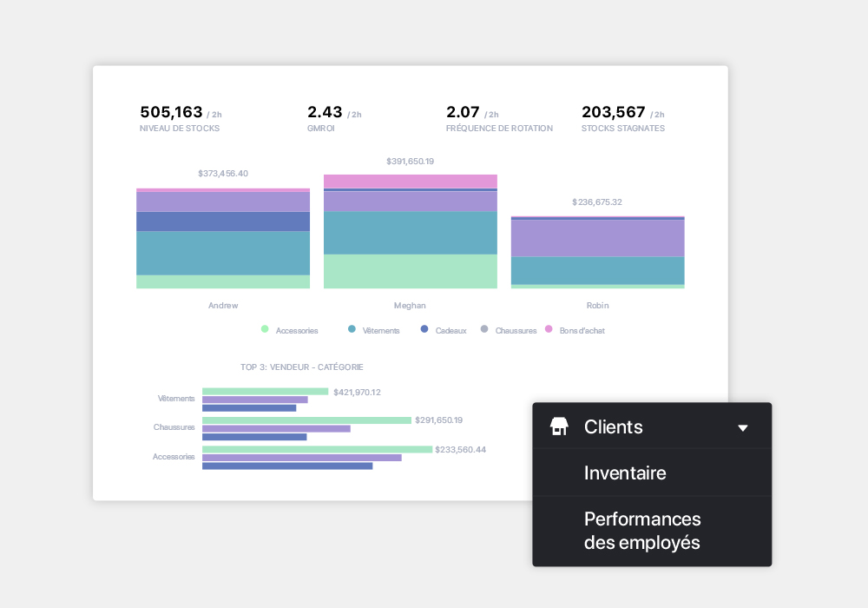868x608 pixels.
Task: Select the Fréquence de rotation metric value
Action: [463, 112]
